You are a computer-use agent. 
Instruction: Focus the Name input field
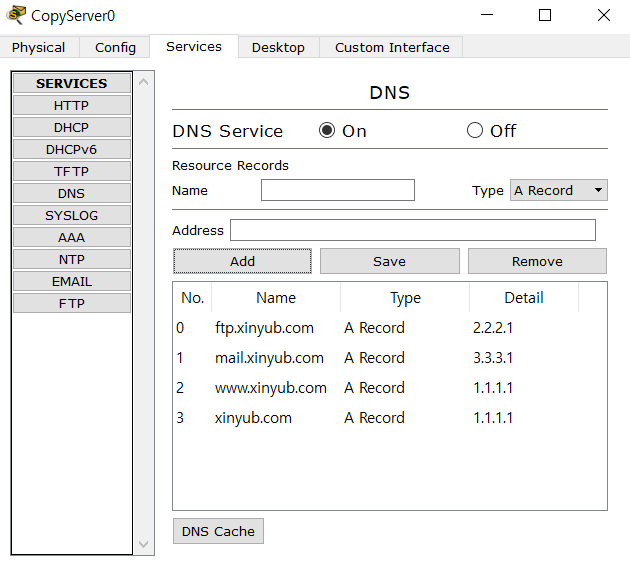[x=338, y=190]
